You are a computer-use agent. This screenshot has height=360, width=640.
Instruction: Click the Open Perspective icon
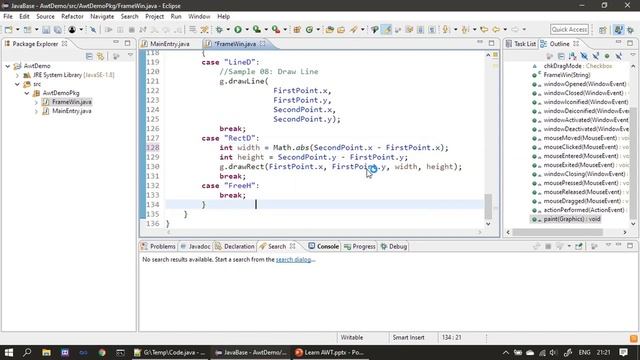[603, 30]
